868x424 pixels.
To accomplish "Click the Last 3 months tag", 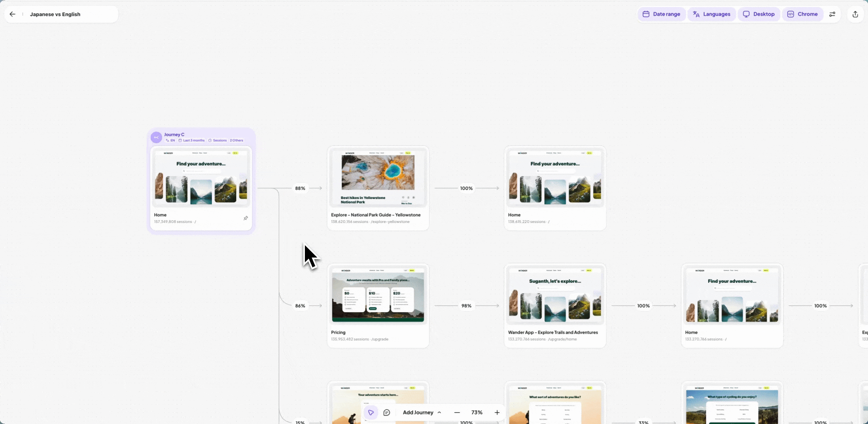I will tap(192, 141).
